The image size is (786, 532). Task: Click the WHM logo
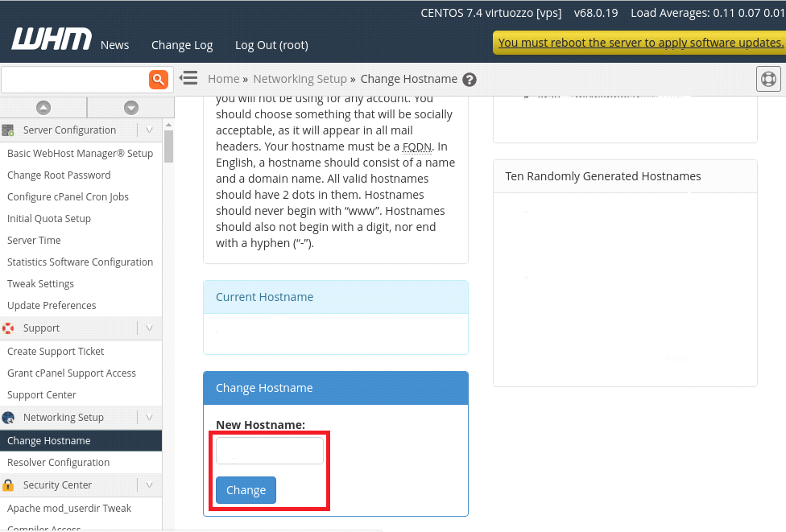[x=52, y=39]
